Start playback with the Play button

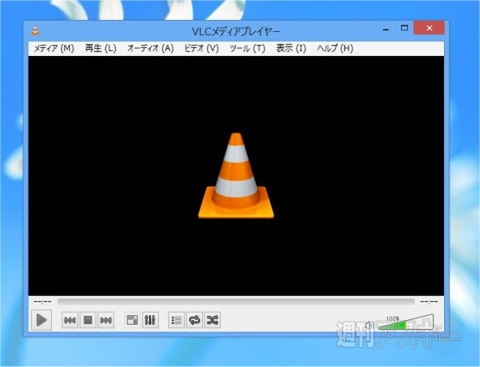41,320
